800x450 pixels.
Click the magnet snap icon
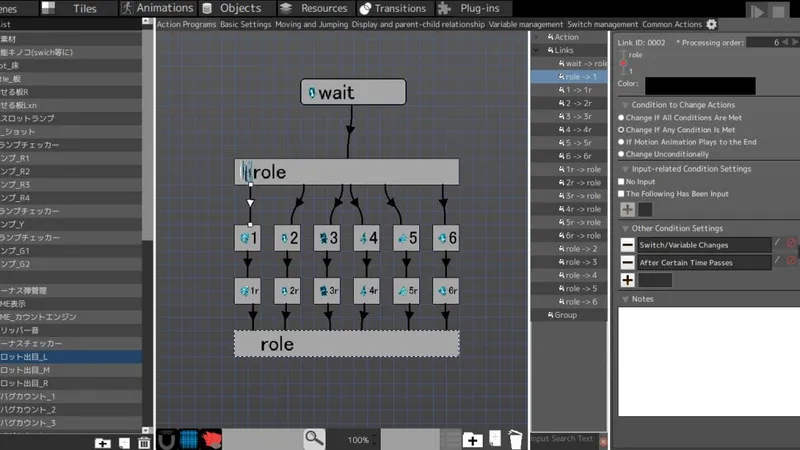[x=166, y=439]
